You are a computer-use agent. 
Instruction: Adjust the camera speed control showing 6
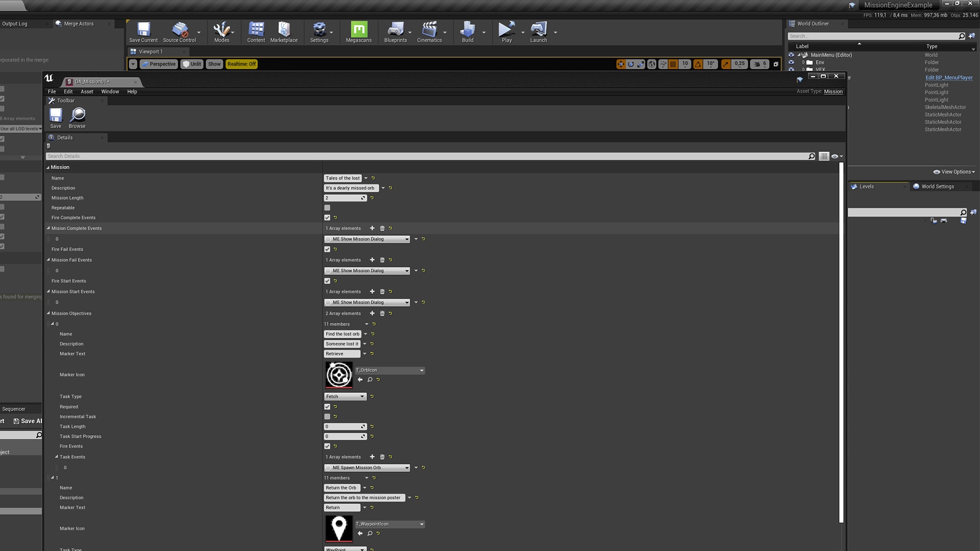(x=760, y=64)
